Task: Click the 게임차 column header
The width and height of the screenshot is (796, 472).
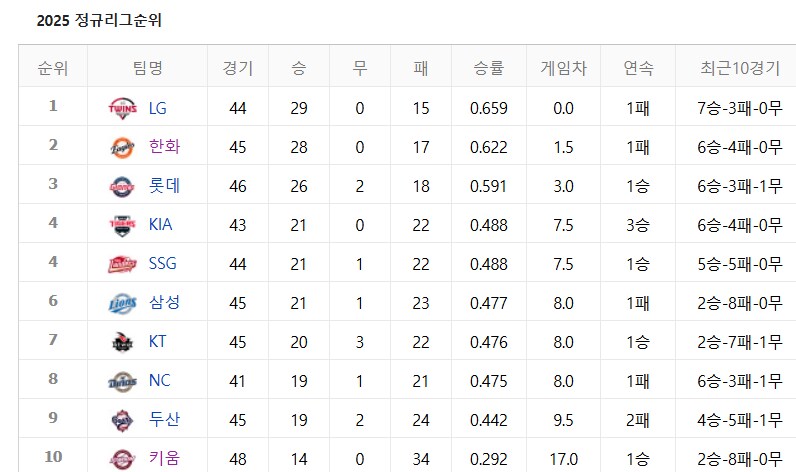Action: pos(563,68)
